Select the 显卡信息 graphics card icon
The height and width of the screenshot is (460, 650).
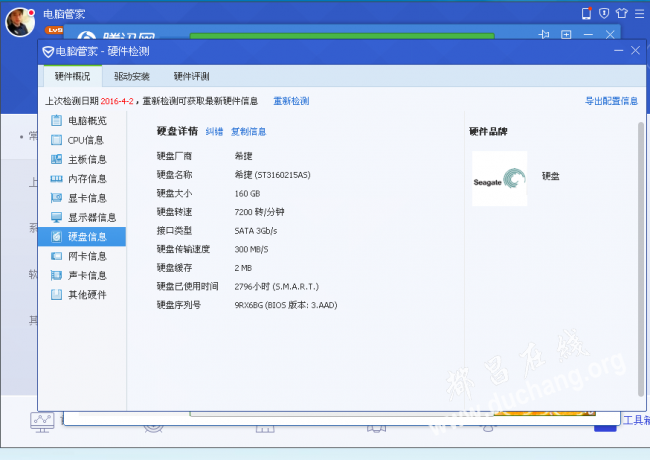[56, 198]
